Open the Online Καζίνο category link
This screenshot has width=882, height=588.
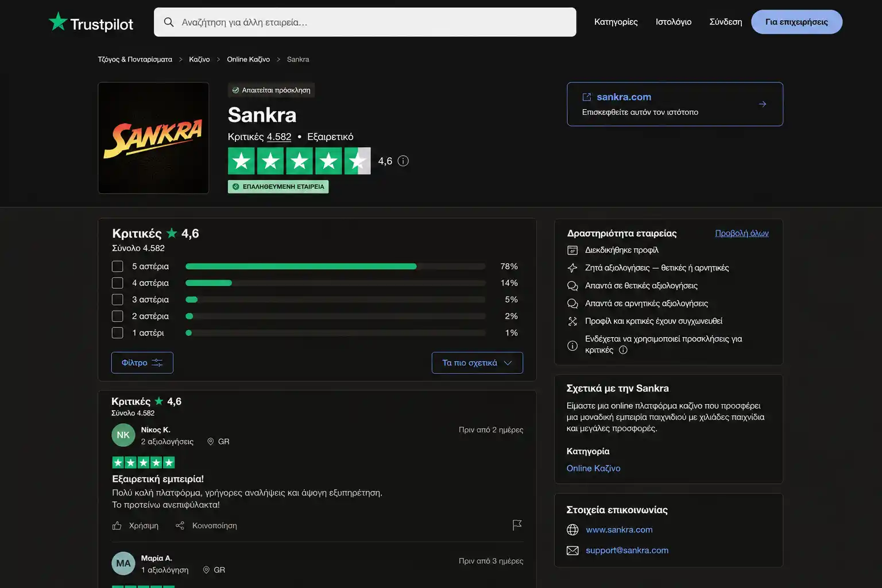(x=593, y=469)
